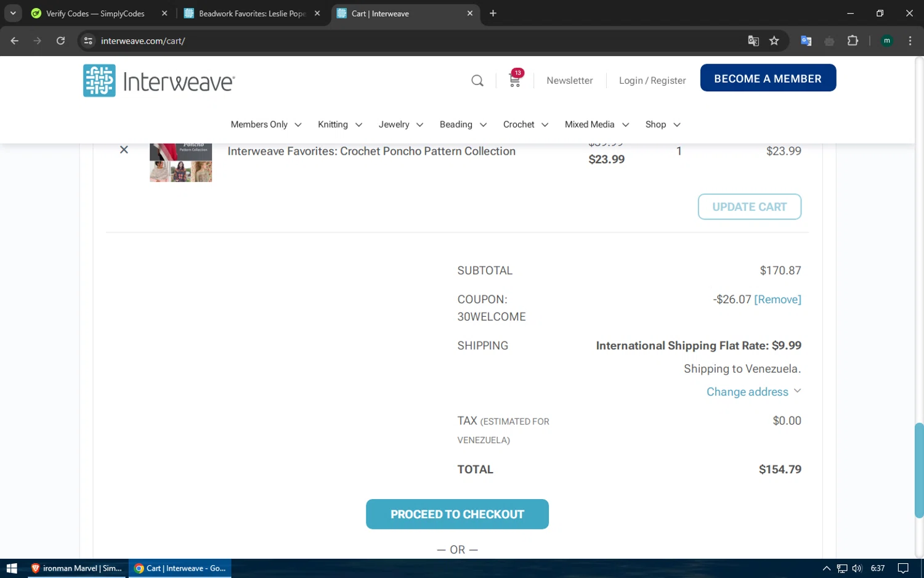Expand the Members Only menu
Viewport: 924px width, 578px height.
tap(266, 124)
